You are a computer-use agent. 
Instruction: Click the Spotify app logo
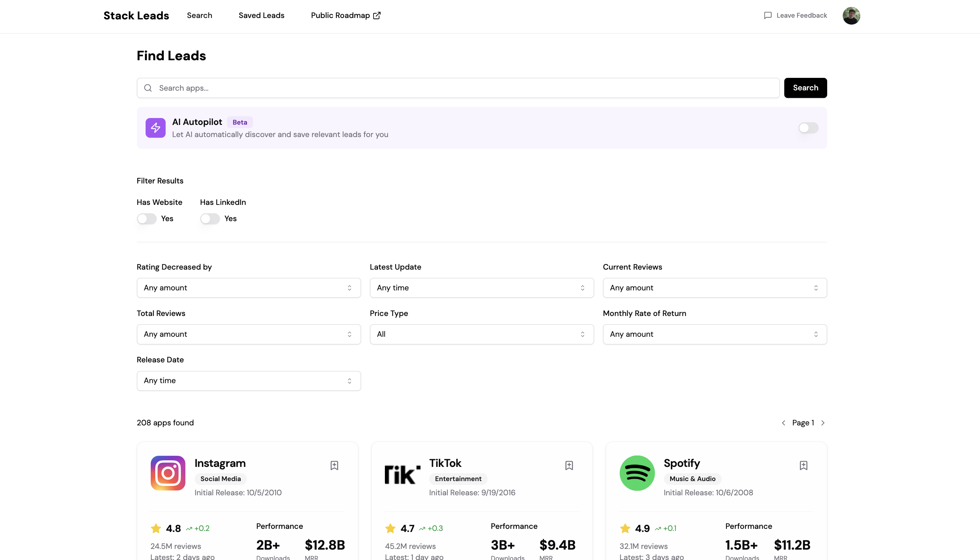coord(637,473)
